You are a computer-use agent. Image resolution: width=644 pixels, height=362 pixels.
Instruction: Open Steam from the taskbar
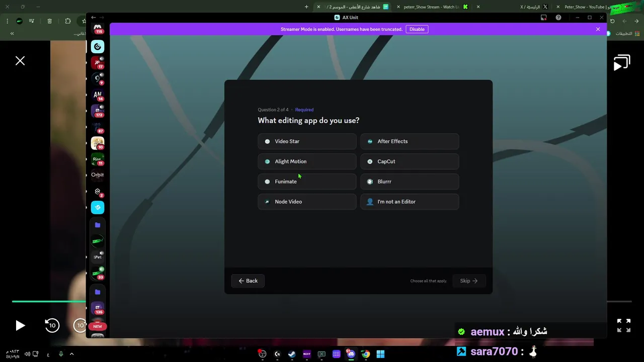tap(292, 354)
